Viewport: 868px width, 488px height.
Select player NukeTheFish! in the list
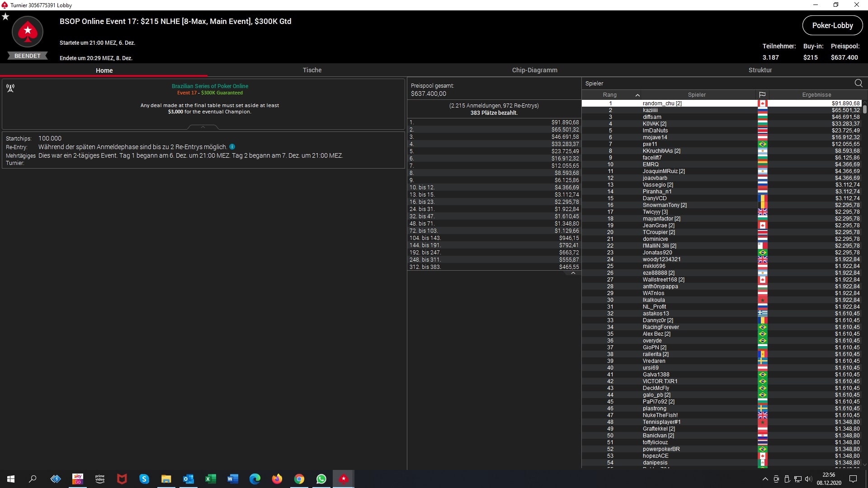[x=722, y=415]
